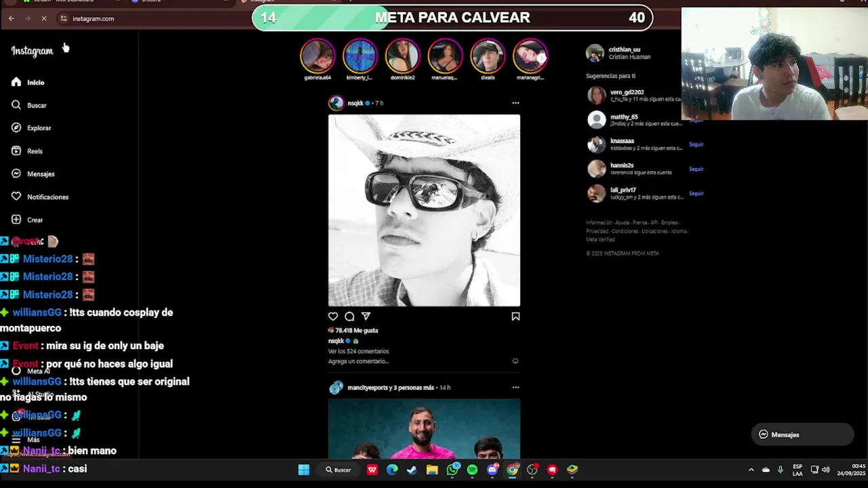Share the nsqkk post with paper plane icon
The width and height of the screenshot is (868, 488).
pos(366,317)
